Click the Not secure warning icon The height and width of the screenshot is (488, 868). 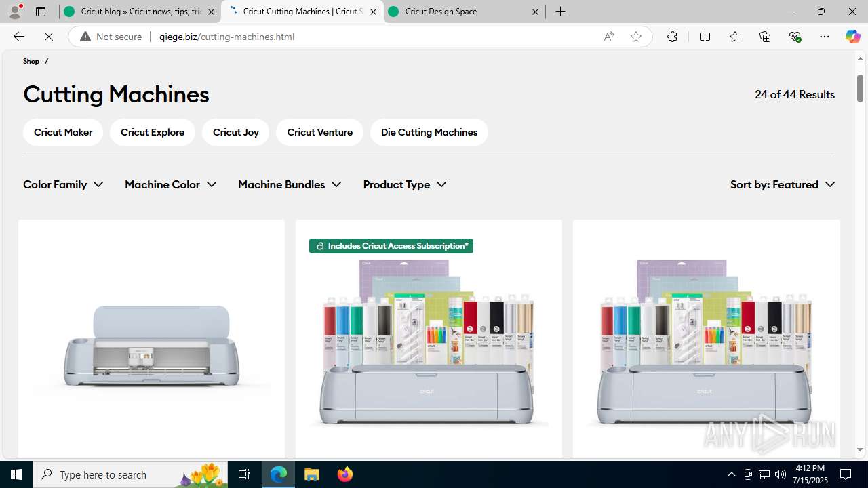85,37
